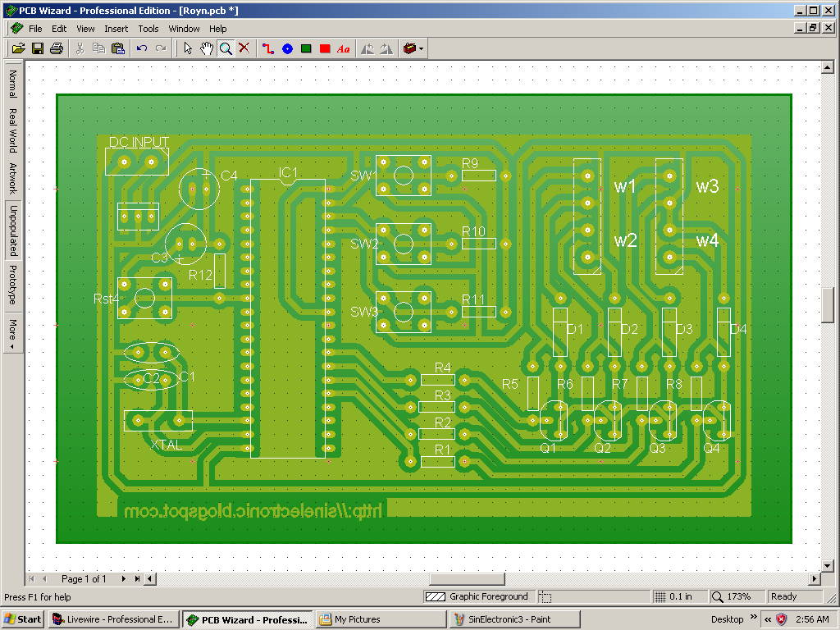
Task: Open the Insert menu
Action: pyautogui.click(x=116, y=28)
